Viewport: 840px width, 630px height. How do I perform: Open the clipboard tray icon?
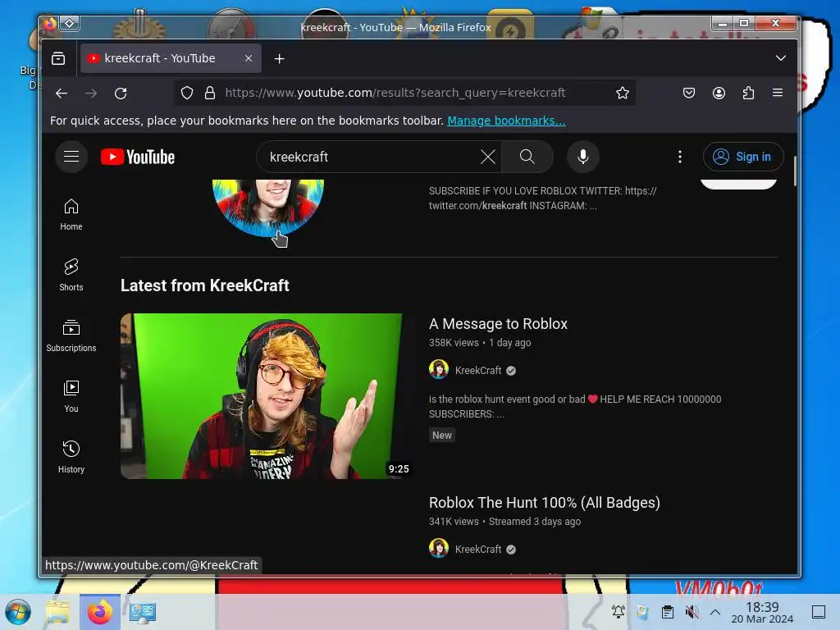coord(668,611)
